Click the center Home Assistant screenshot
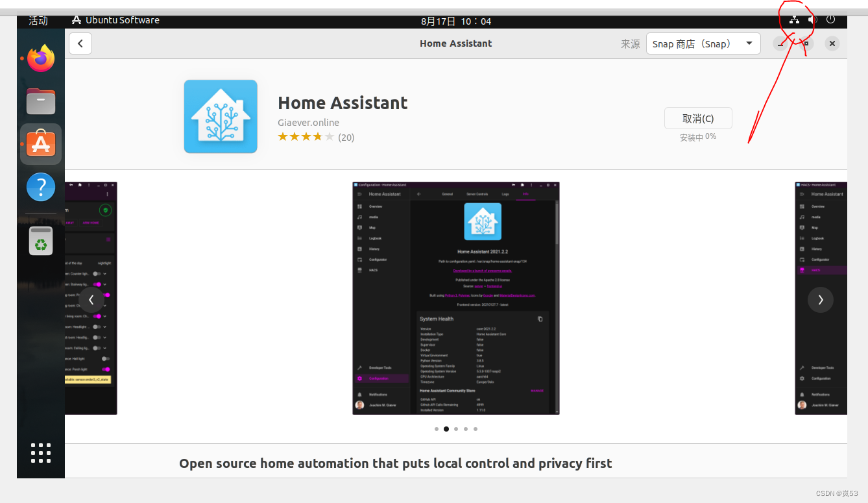Image resolution: width=868 pixels, height=503 pixels. pos(456,298)
